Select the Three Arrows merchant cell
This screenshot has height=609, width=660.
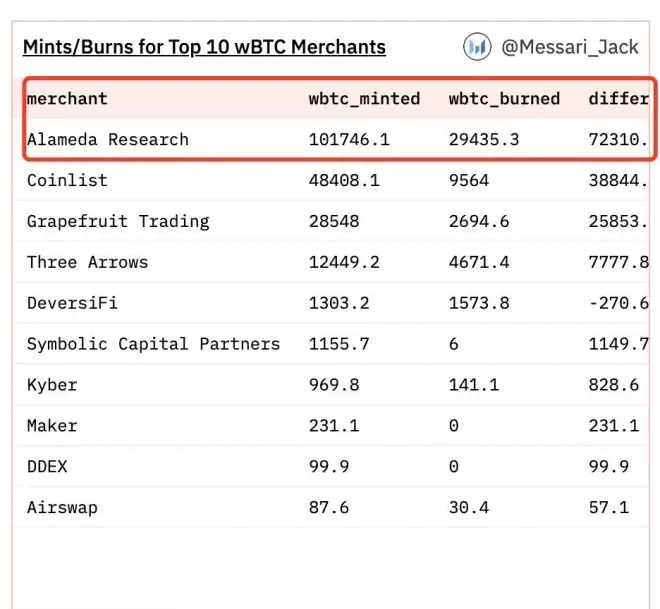pyautogui.click(x=87, y=263)
